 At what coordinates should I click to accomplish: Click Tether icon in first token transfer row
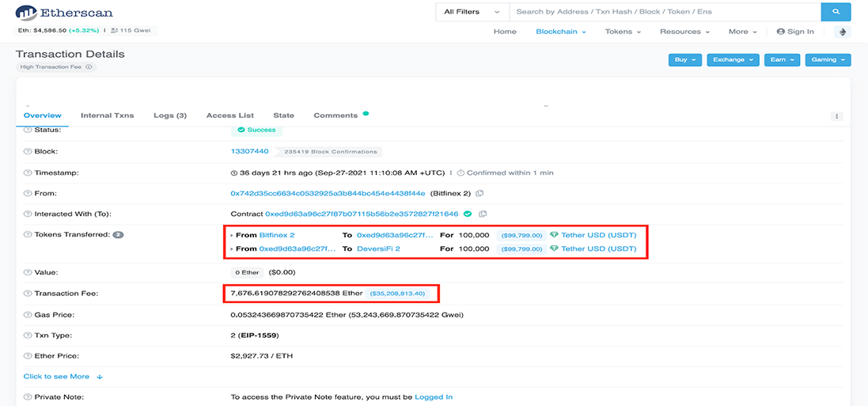[554, 235]
